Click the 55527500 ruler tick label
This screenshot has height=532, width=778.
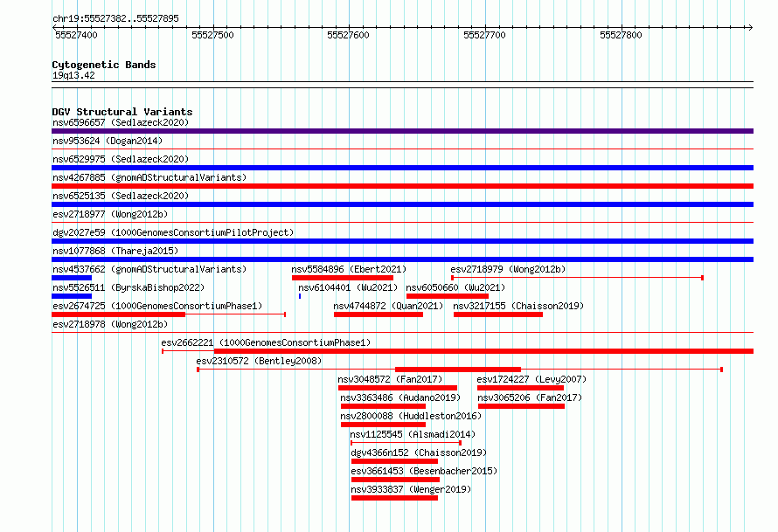click(x=212, y=35)
